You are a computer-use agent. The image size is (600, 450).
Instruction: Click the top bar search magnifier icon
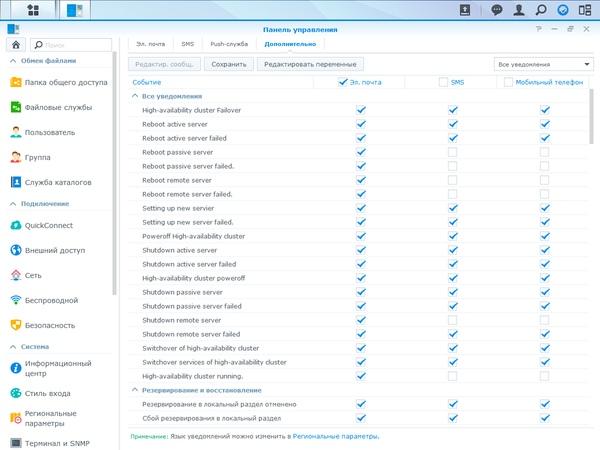[541, 10]
